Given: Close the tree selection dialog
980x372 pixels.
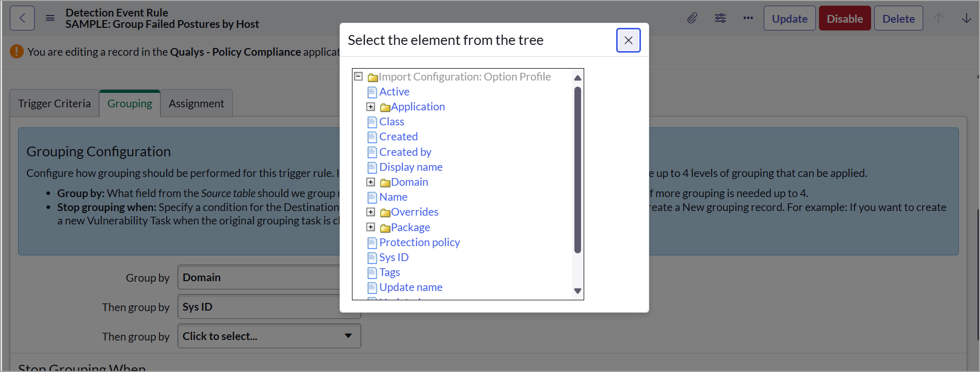Looking at the screenshot, I should [628, 40].
